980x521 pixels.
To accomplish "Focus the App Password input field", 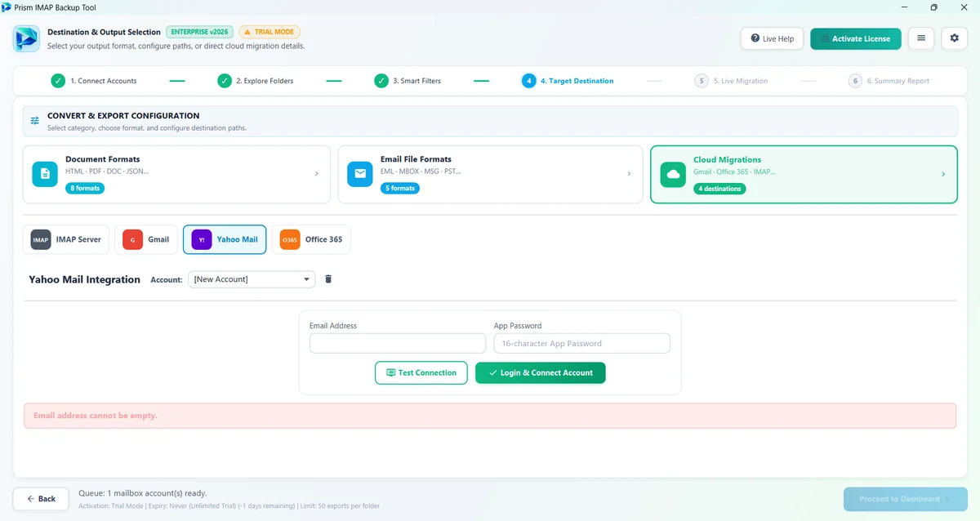I will pos(582,343).
